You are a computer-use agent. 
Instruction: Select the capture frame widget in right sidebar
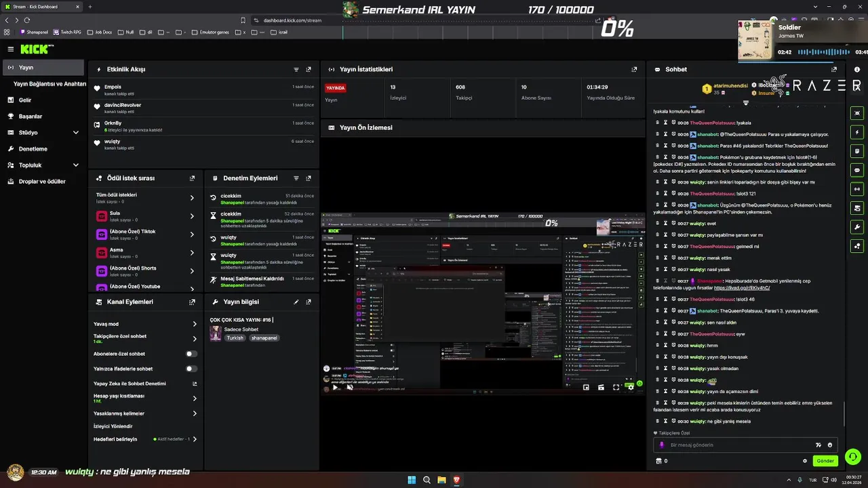857,113
